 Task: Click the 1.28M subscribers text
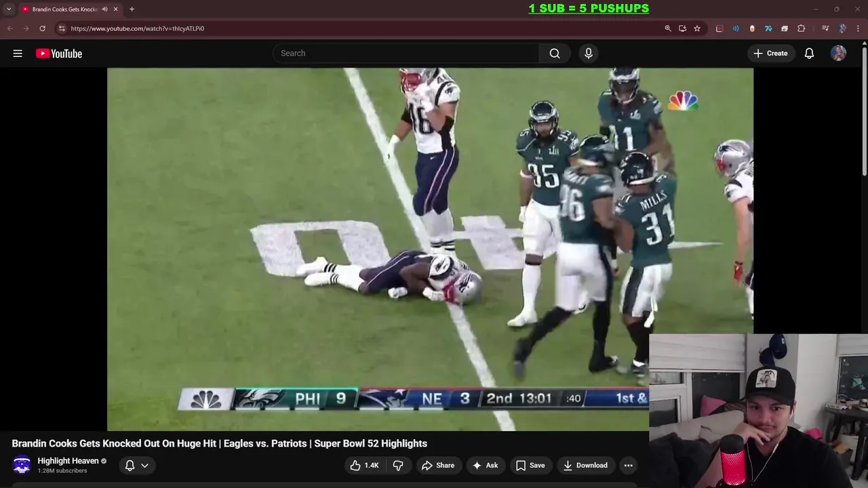pos(62,470)
